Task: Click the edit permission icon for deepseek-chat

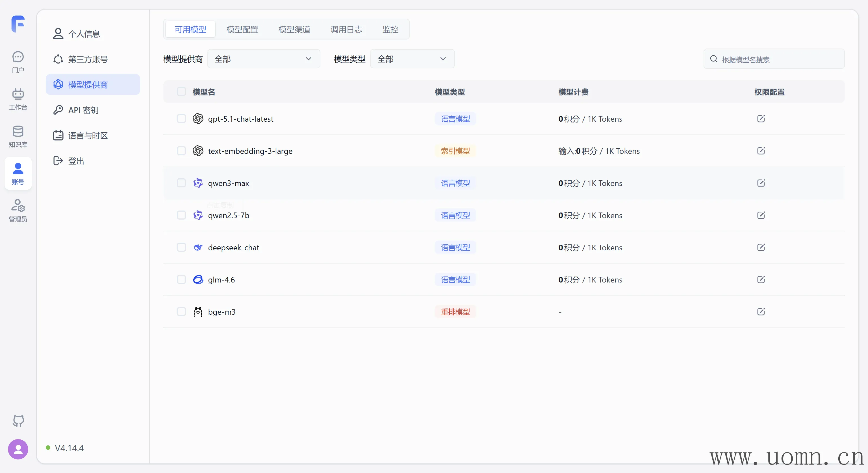Action: point(761,248)
